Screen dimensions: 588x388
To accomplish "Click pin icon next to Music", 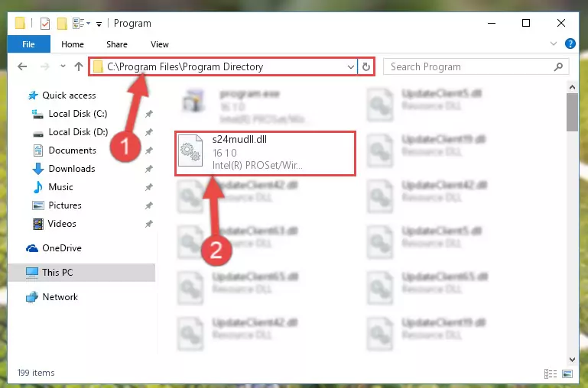I will click(x=149, y=187).
